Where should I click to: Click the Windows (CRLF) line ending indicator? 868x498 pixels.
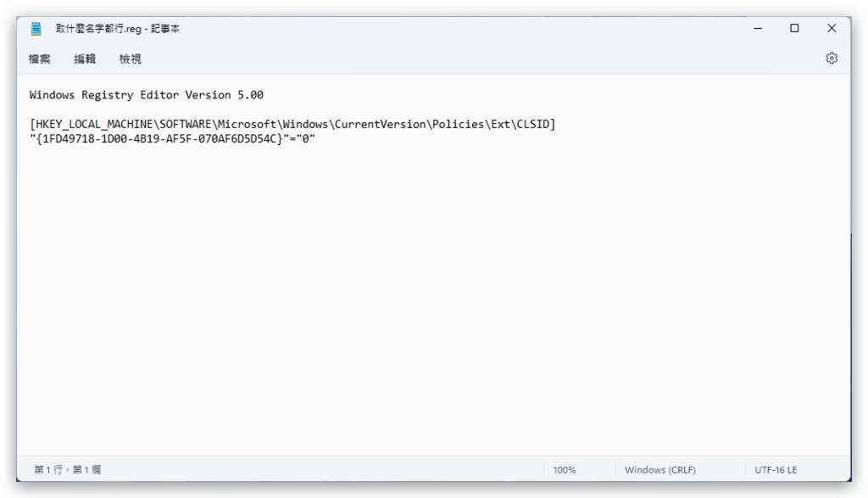click(659, 469)
